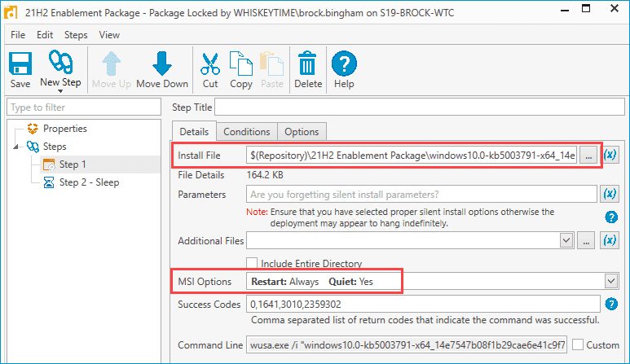Open the silent install note help icon
The image size is (630, 364).
(611, 217)
